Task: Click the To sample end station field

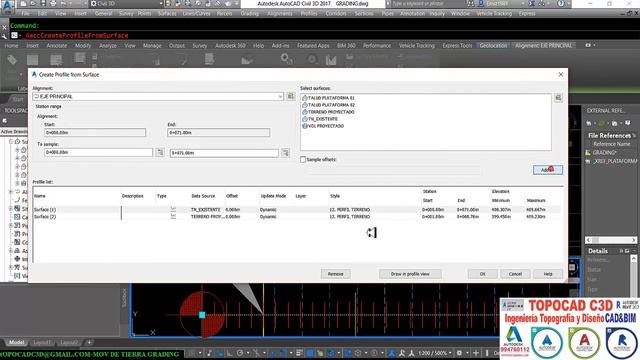Action: pos(224,153)
